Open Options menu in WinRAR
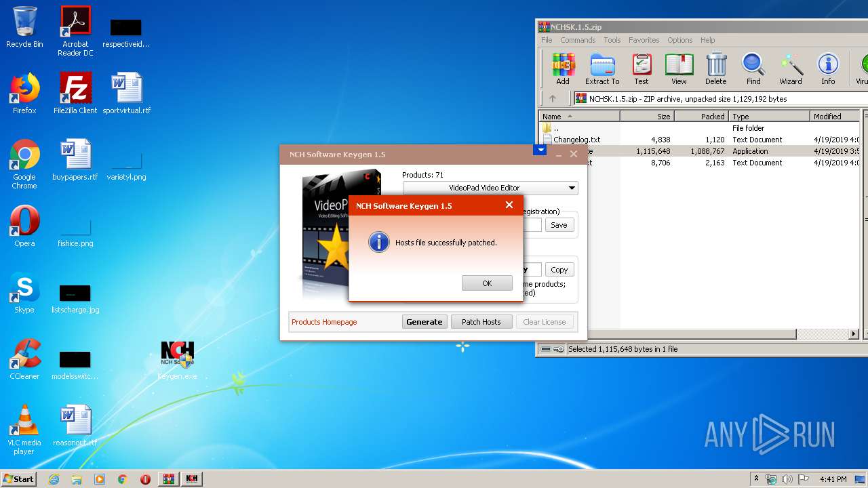Image resolution: width=868 pixels, height=488 pixels. pyautogui.click(x=680, y=40)
